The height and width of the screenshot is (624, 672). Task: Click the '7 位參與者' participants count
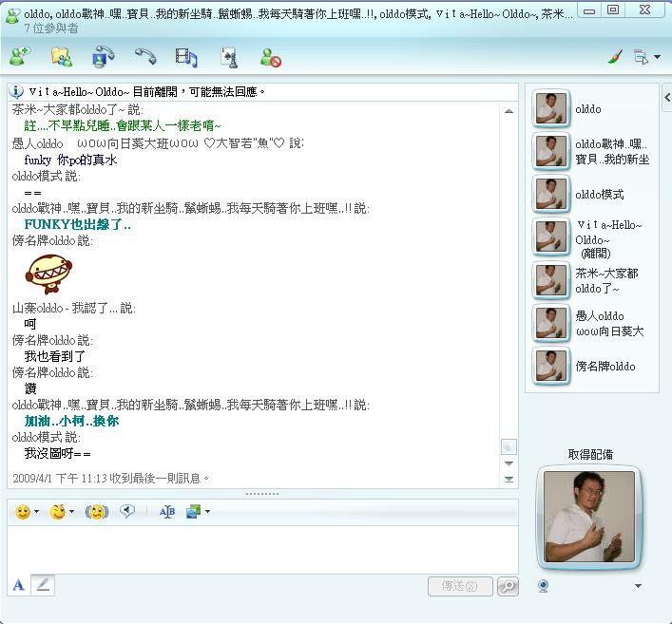click(51, 28)
